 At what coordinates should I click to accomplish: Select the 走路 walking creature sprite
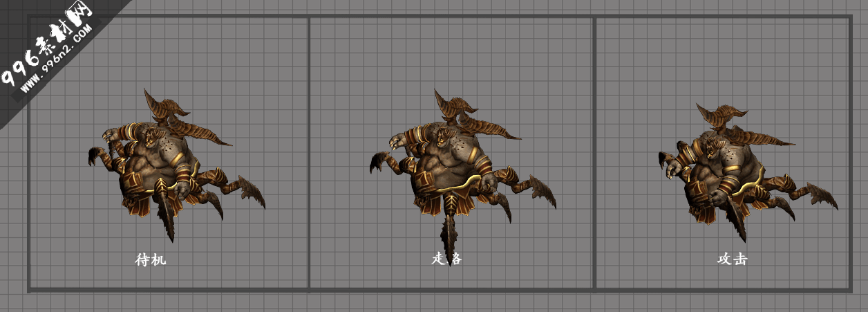click(462, 176)
